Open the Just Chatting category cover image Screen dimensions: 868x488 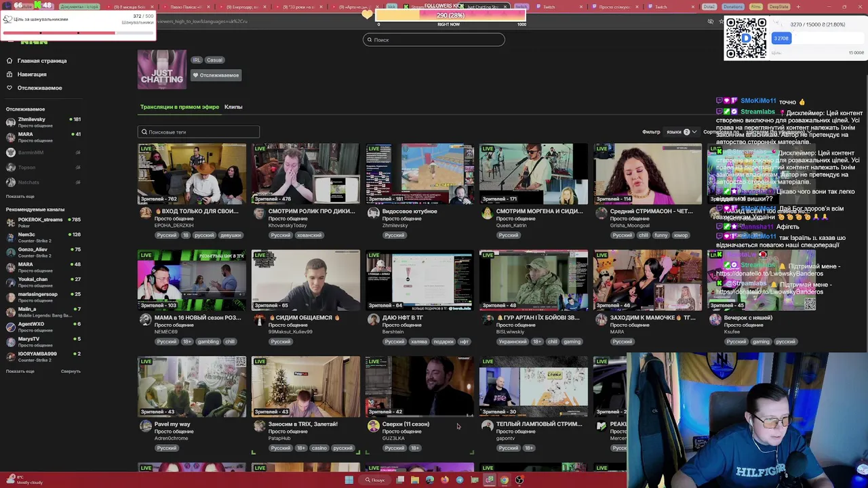click(x=162, y=69)
